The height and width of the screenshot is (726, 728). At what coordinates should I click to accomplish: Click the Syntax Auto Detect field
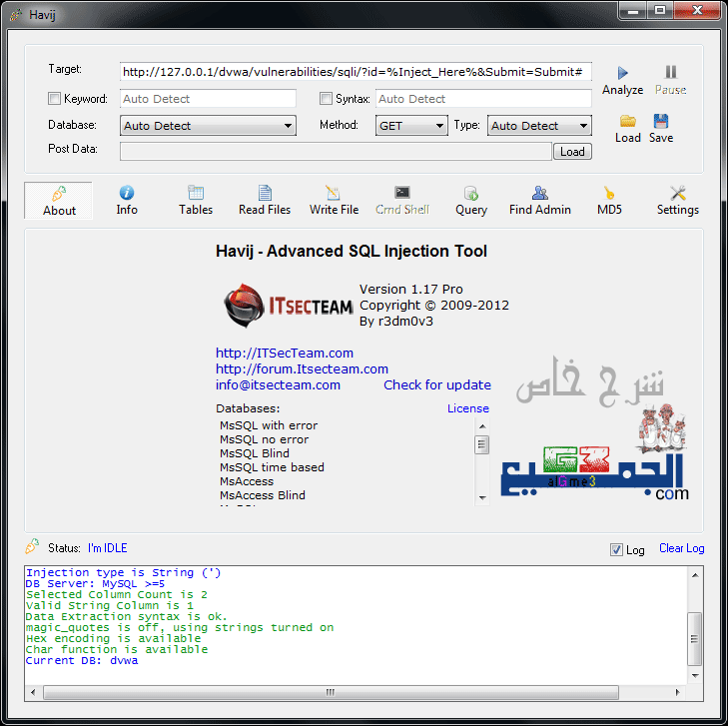click(x=483, y=99)
